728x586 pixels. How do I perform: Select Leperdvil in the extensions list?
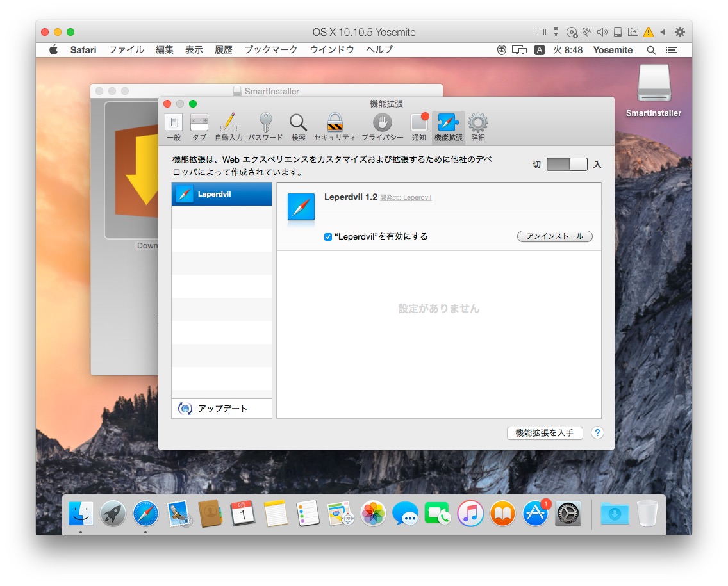tap(222, 194)
